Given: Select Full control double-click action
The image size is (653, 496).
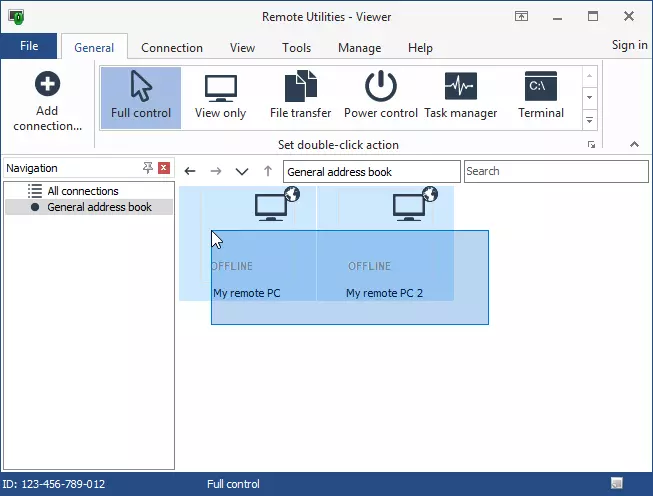Looking at the screenshot, I should [141, 97].
